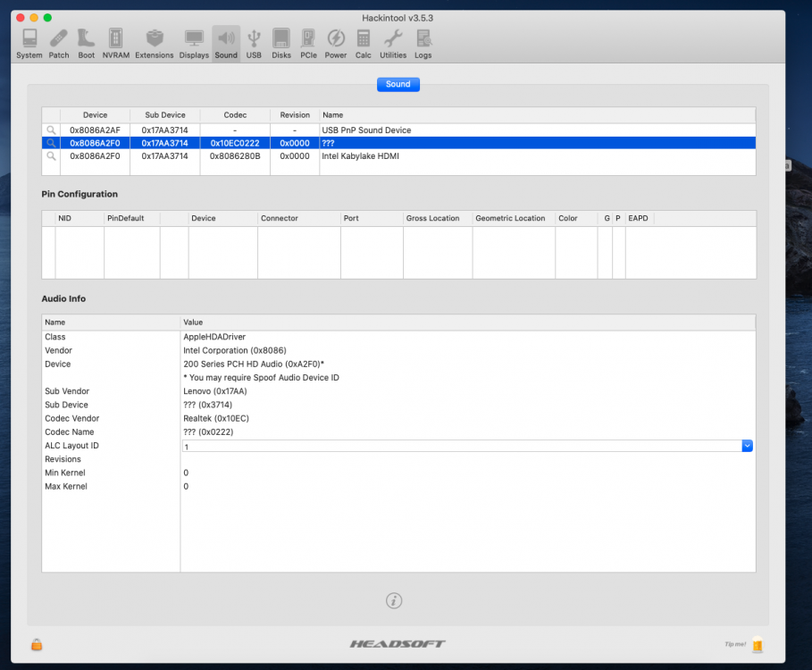Screen dimensions: 812x670
Task: Click codec cell 0x10EC0222
Action: tap(235, 143)
